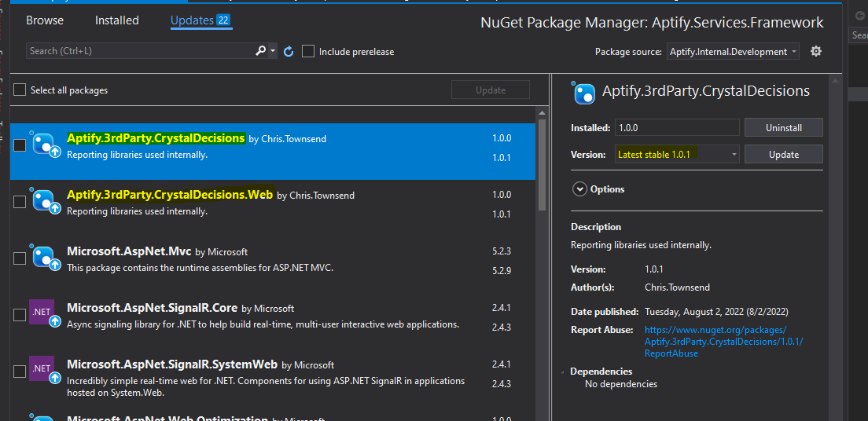Screen dimensions: 868x421
Task: Click Aptify.3rdParty.CrystalDecisions.Web package icon
Action: coord(44,201)
